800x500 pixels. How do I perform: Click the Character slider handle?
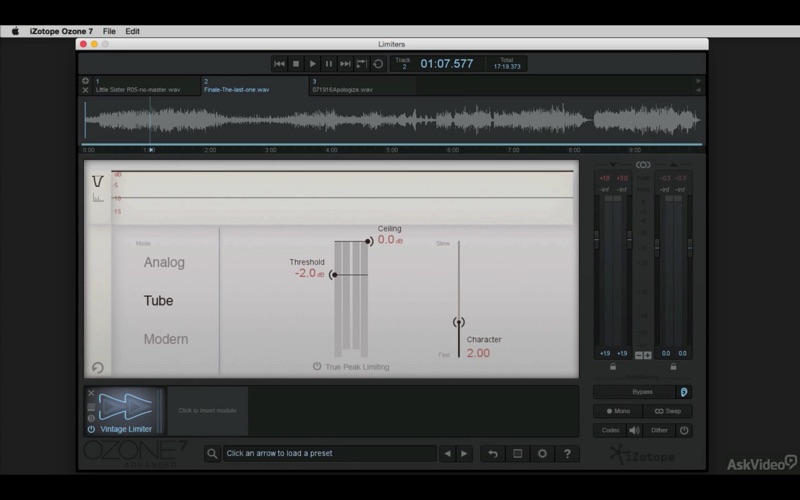[459, 322]
